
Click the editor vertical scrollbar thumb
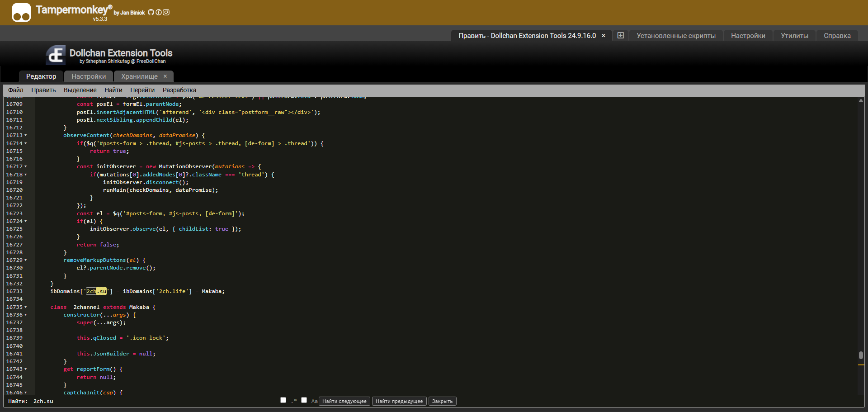tap(861, 355)
